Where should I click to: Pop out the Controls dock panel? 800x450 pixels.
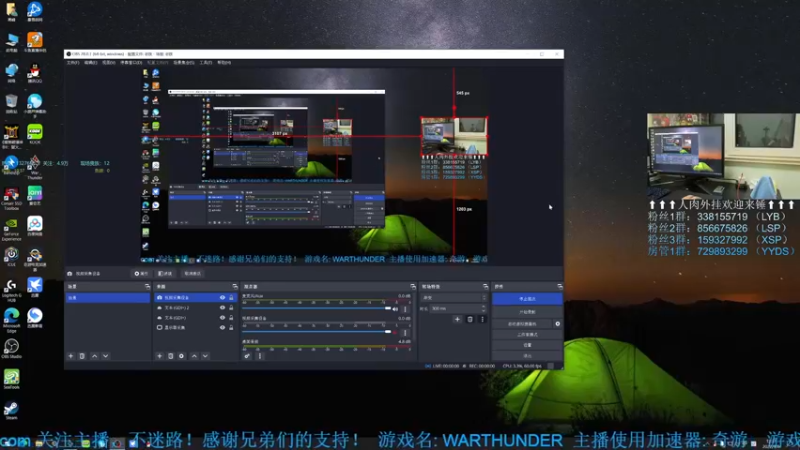tap(560, 287)
